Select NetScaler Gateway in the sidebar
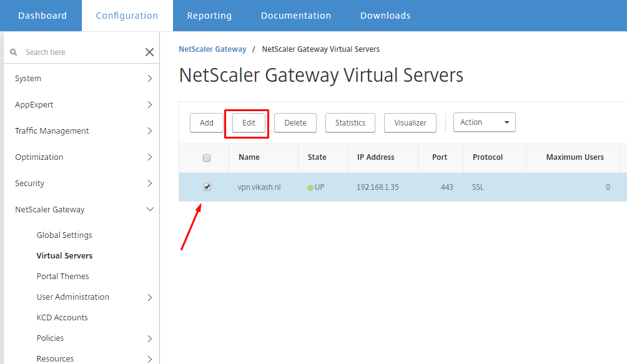The image size is (627, 364). (50, 209)
